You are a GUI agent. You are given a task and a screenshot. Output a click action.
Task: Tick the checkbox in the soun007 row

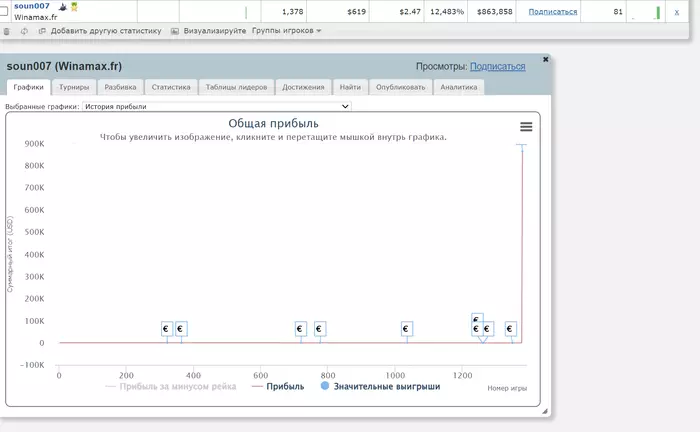[3, 11]
